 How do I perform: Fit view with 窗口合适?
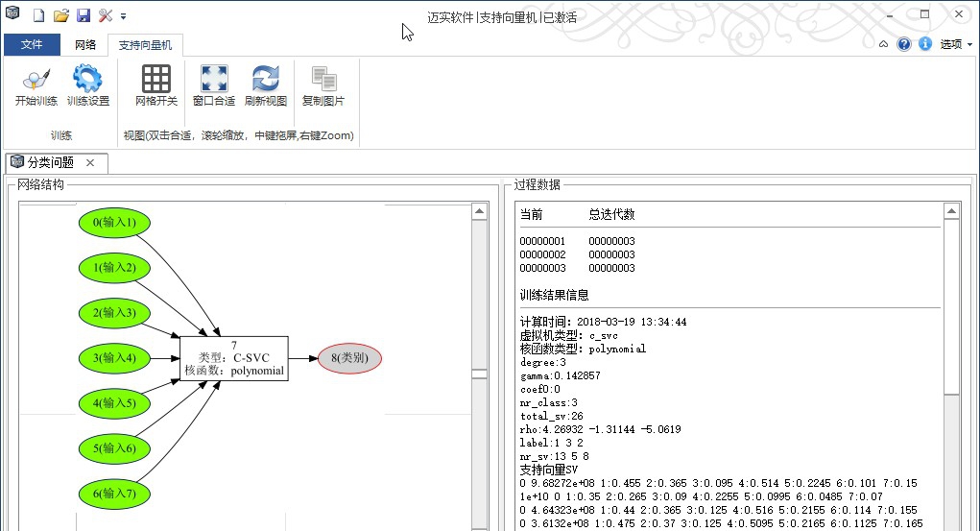point(214,85)
